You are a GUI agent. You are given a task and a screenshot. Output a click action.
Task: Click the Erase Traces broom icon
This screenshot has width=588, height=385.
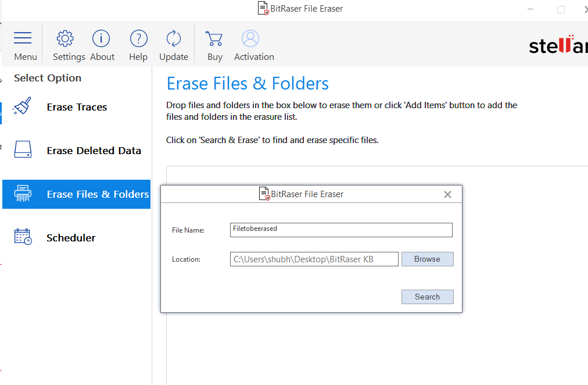point(23,107)
